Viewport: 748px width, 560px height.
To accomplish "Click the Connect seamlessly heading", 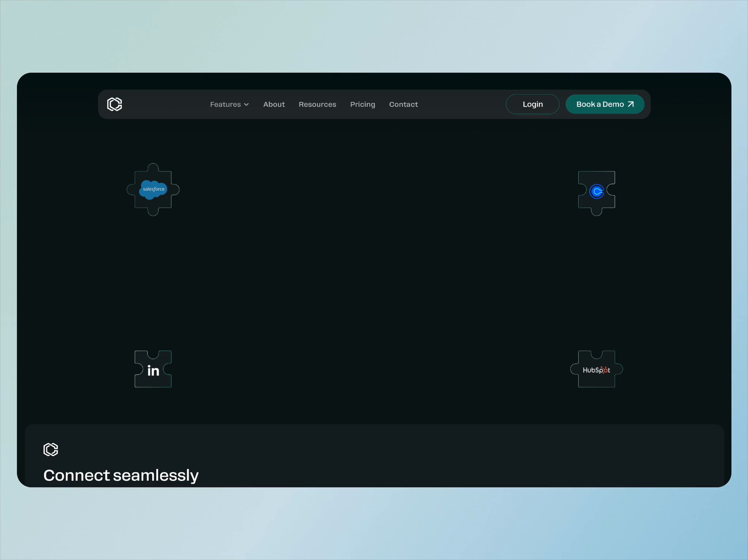I will [121, 475].
